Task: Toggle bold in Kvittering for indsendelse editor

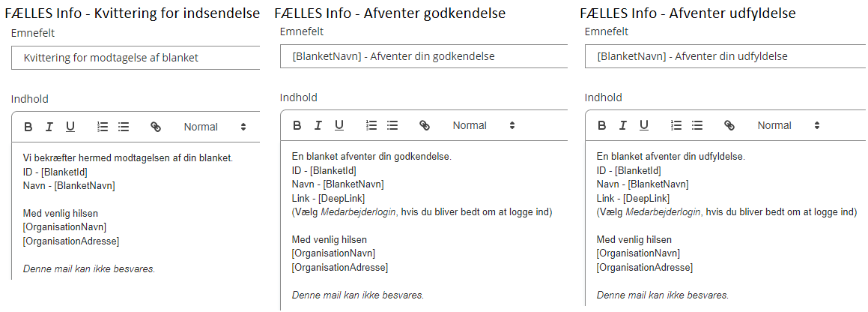Action: click(28, 127)
